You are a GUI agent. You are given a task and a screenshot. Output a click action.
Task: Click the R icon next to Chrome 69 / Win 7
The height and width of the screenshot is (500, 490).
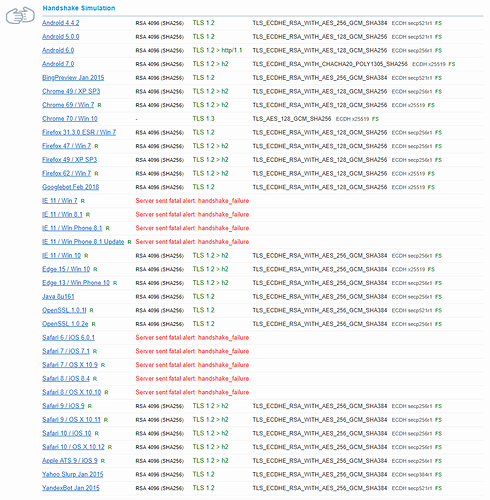(x=99, y=105)
